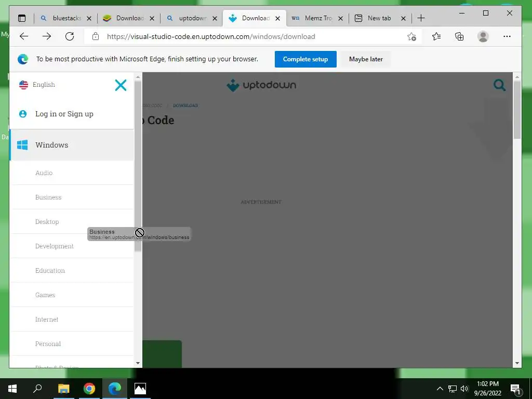Click the Microsoft Edge taskbar icon
This screenshot has height=399, width=532.
click(x=115, y=389)
